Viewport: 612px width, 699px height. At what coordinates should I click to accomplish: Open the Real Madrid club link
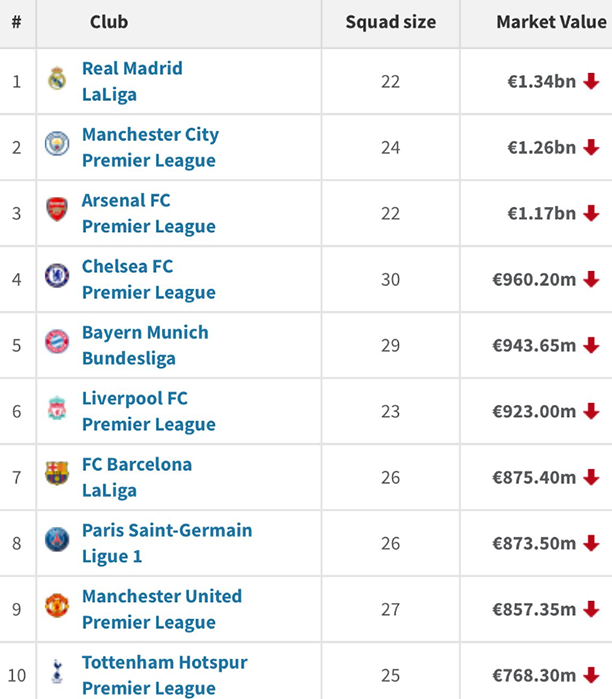click(x=132, y=69)
